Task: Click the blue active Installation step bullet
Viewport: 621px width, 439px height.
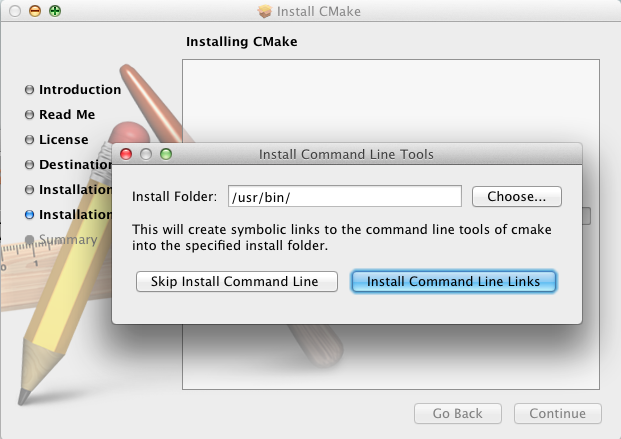Action: tap(29, 214)
